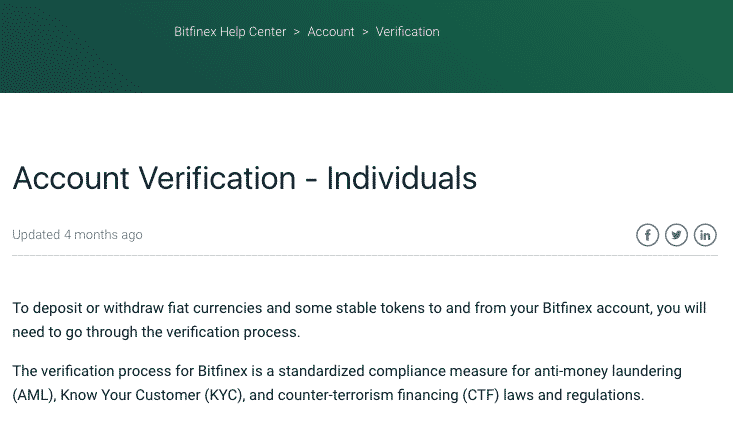
Task: Click the separator arrow before Verification
Action: 366,32
